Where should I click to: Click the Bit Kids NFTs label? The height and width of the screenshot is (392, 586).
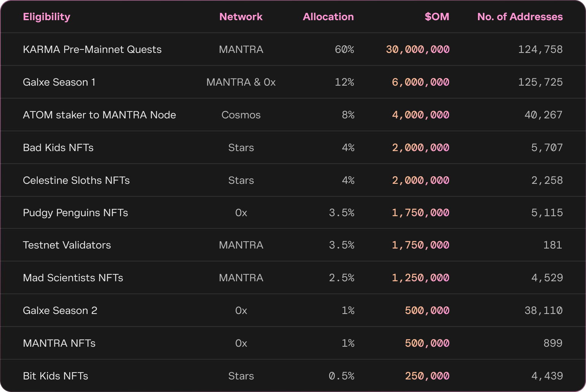click(x=56, y=376)
